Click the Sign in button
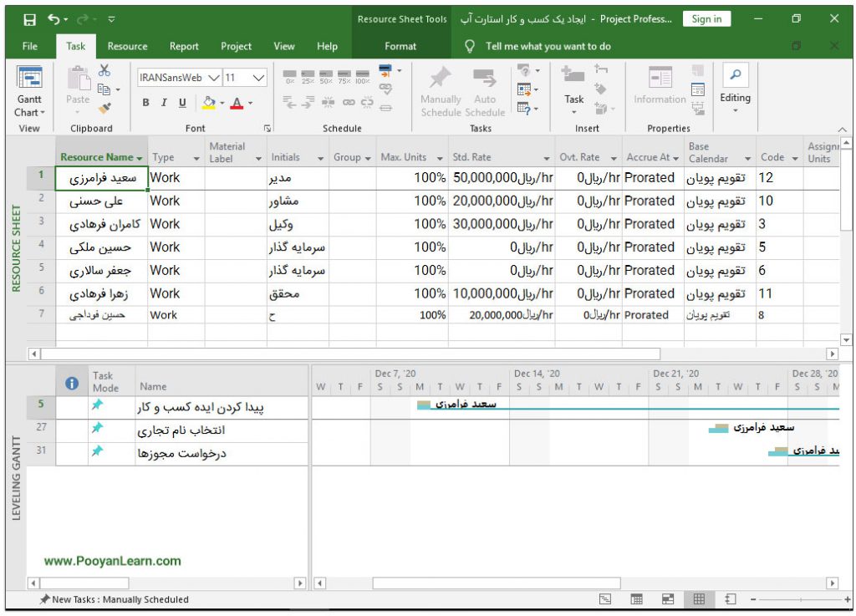Screen dimensions: 856x616 click(x=706, y=19)
